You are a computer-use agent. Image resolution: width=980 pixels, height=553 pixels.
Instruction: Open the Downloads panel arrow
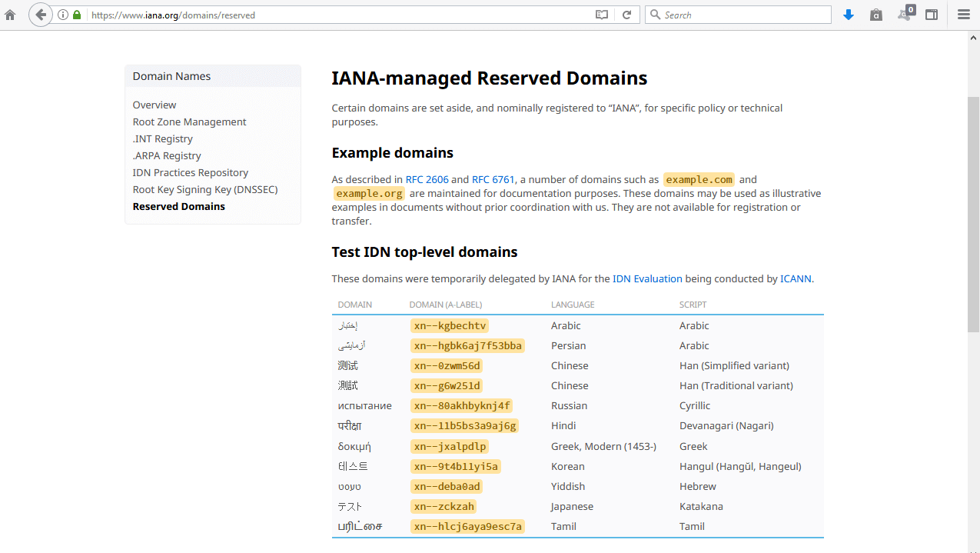pos(849,15)
